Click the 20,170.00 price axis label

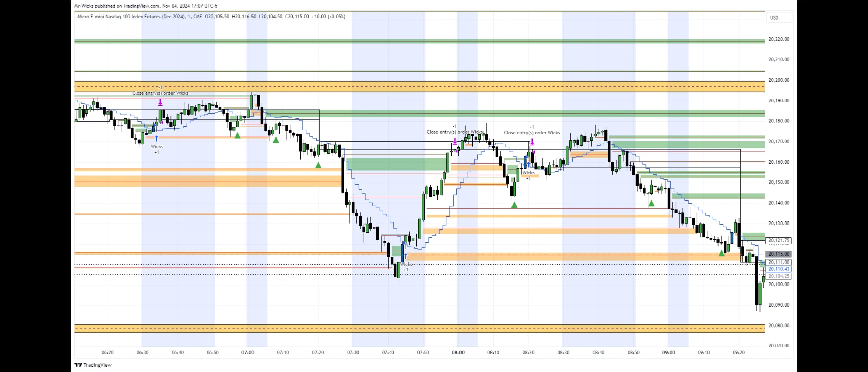click(779, 142)
